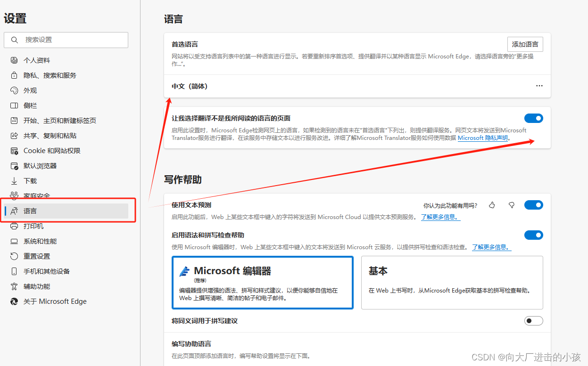
Task: Click the Sidebar (侧栏) panel icon
Action: 14,106
